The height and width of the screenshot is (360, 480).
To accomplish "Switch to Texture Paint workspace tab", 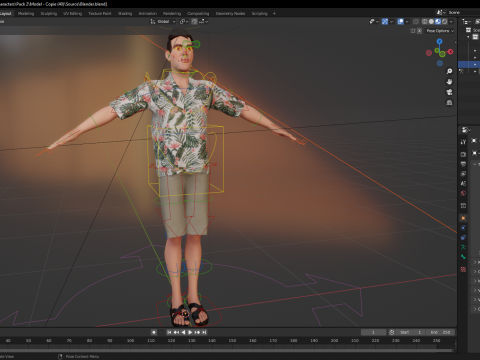I will tap(100, 13).
